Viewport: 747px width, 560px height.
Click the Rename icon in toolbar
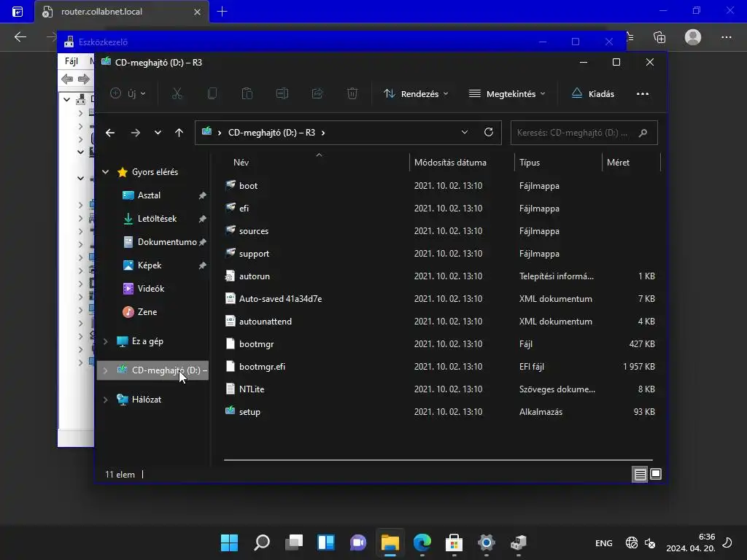[x=282, y=94]
